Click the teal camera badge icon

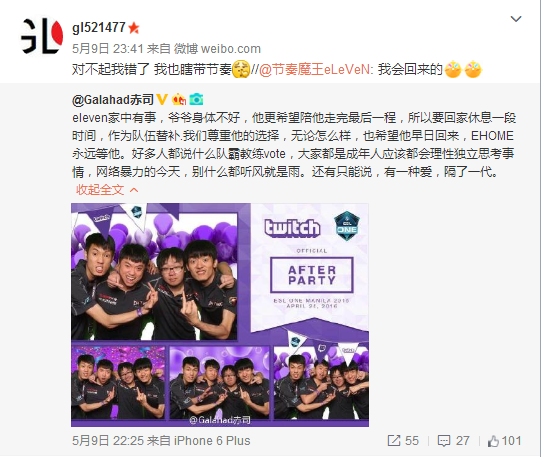[x=196, y=99]
